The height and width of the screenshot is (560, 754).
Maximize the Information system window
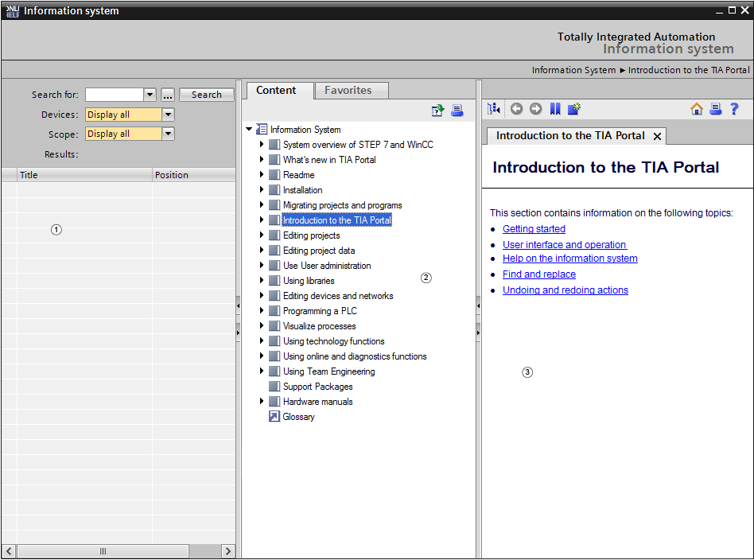pos(732,10)
